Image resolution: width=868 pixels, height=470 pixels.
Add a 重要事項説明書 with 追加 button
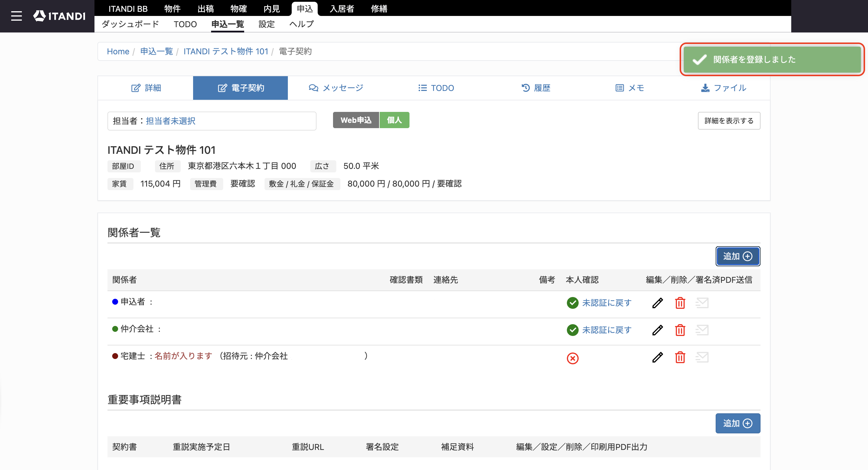(738, 423)
